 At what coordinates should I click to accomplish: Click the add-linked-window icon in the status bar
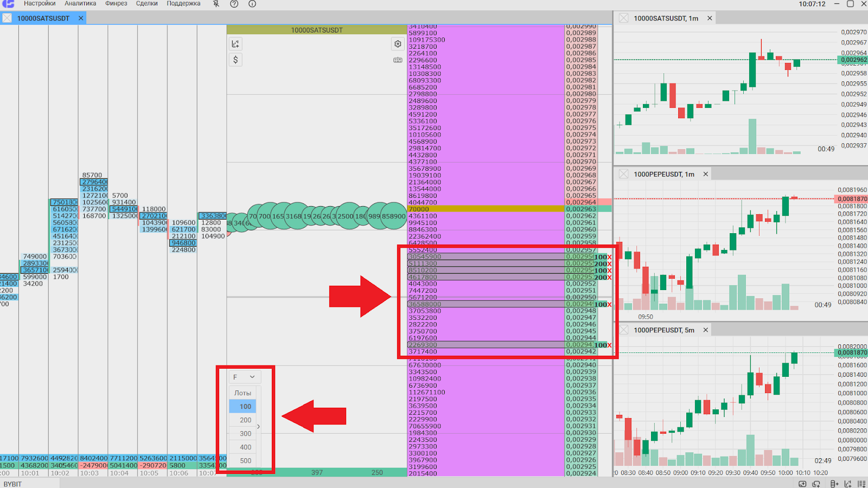click(816, 484)
